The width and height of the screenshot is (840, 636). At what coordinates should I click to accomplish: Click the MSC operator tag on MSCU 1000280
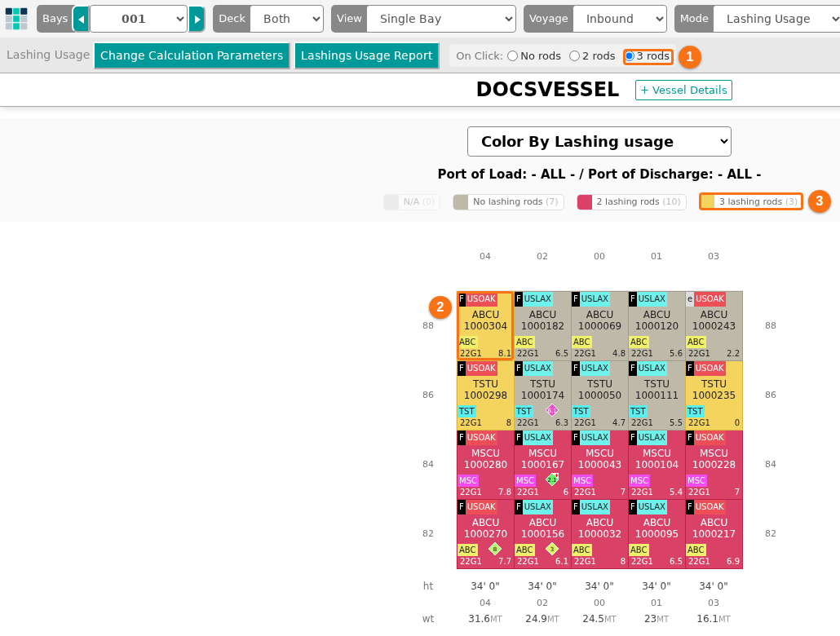tap(467, 480)
